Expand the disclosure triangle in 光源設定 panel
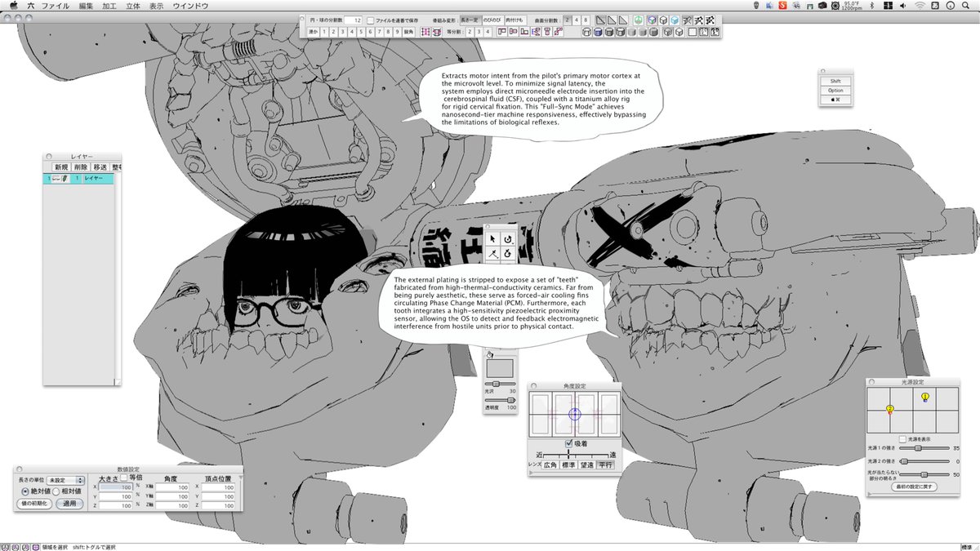 coord(869,494)
